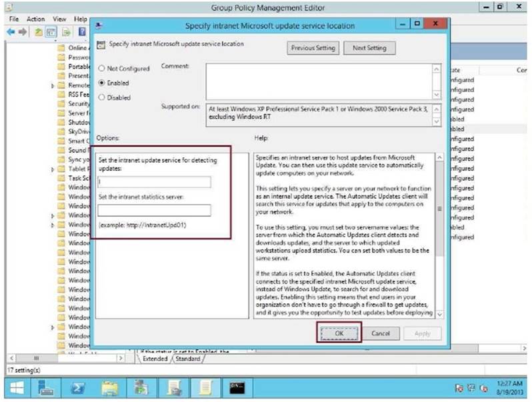
Task: Click the Help icon in the toolbar
Action: click(x=83, y=31)
